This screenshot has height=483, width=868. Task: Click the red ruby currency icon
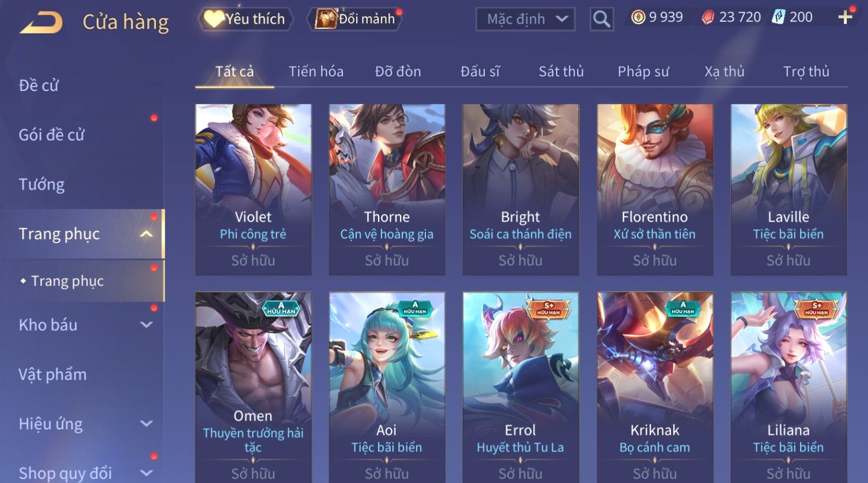pos(708,17)
